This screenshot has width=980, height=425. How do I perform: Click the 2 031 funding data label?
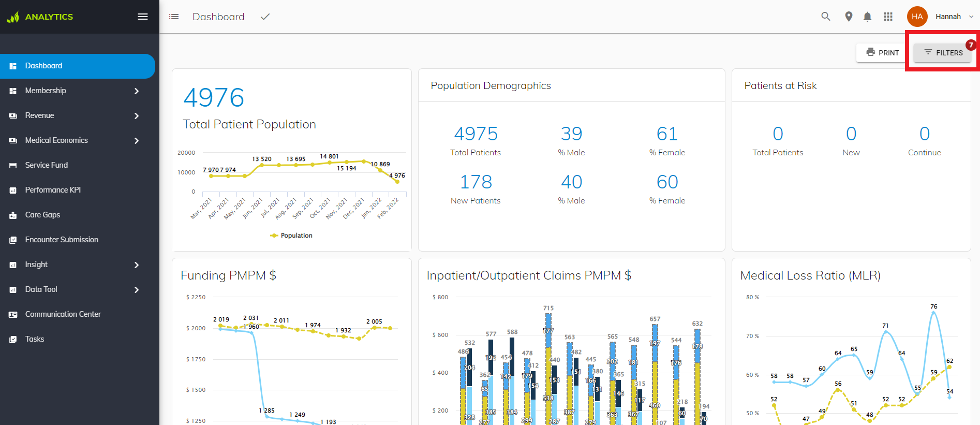tap(251, 318)
